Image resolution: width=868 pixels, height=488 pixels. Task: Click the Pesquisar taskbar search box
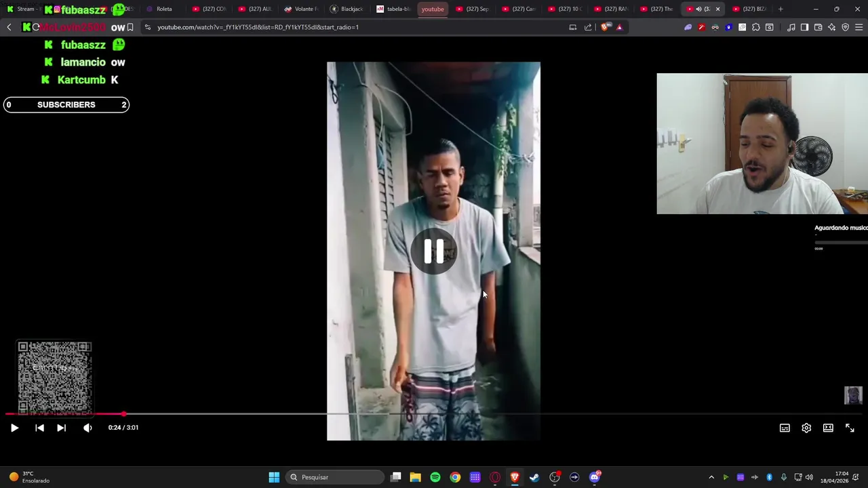pyautogui.click(x=335, y=477)
